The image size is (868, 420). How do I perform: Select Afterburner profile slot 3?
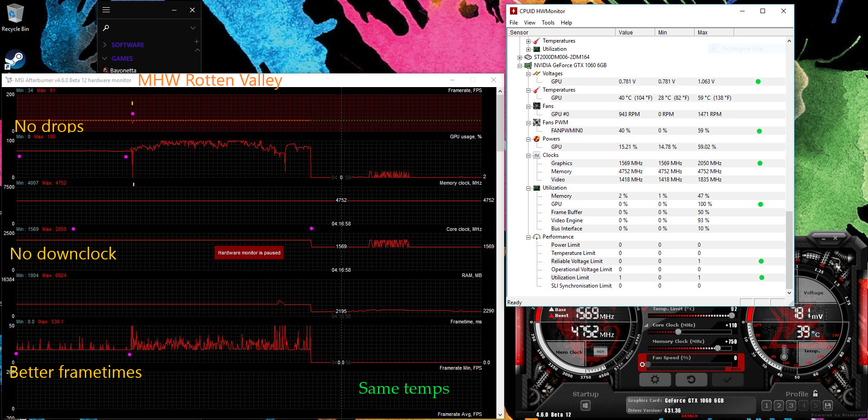[791, 405]
